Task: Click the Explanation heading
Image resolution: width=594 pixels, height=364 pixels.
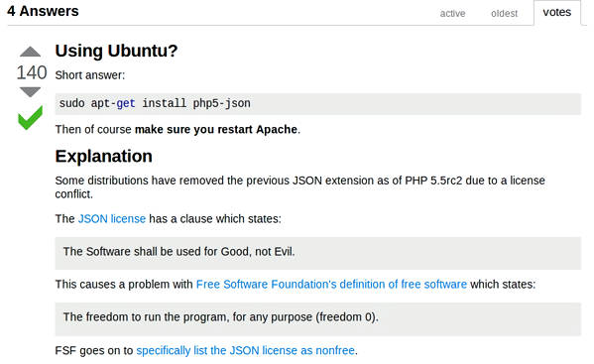Action: coord(104,156)
